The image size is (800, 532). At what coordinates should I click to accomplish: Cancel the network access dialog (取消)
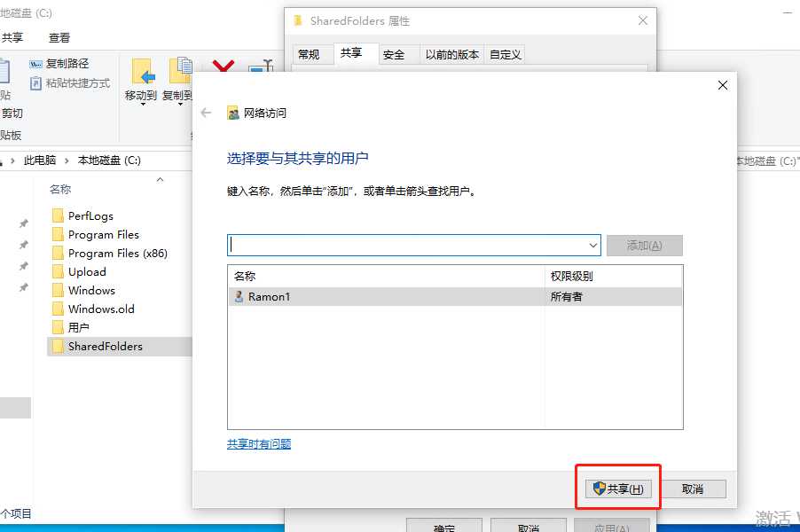(693, 489)
